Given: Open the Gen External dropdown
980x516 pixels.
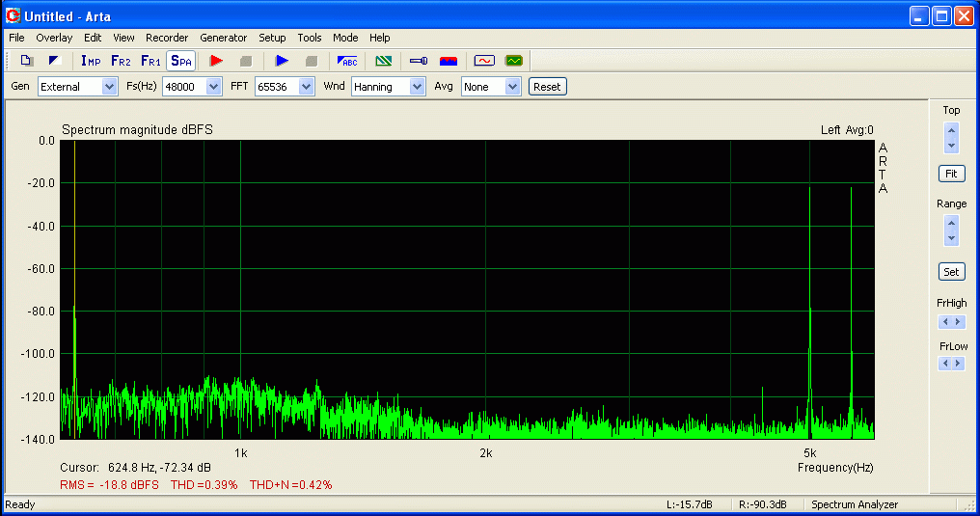Looking at the screenshot, I should (x=109, y=87).
